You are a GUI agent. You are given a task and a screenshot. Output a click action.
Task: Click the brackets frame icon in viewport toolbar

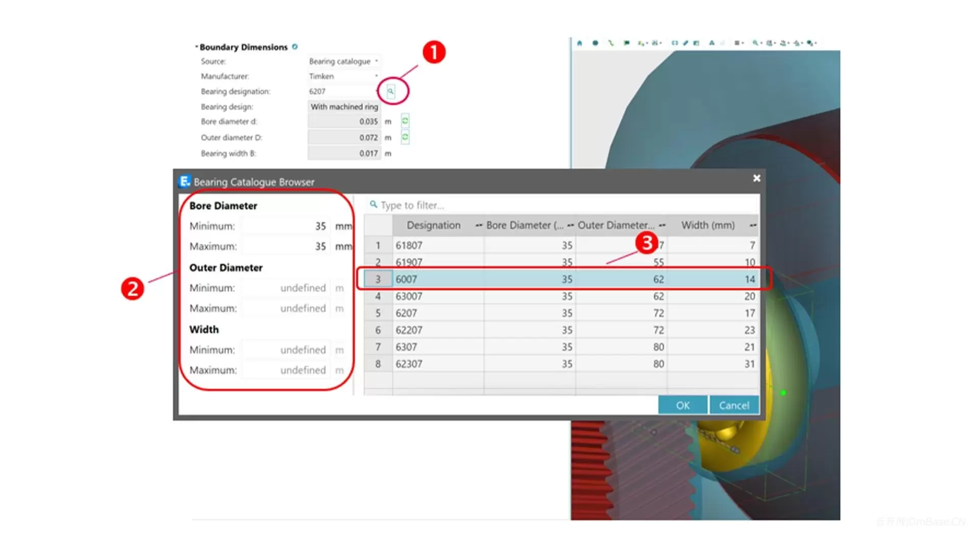(x=675, y=43)
